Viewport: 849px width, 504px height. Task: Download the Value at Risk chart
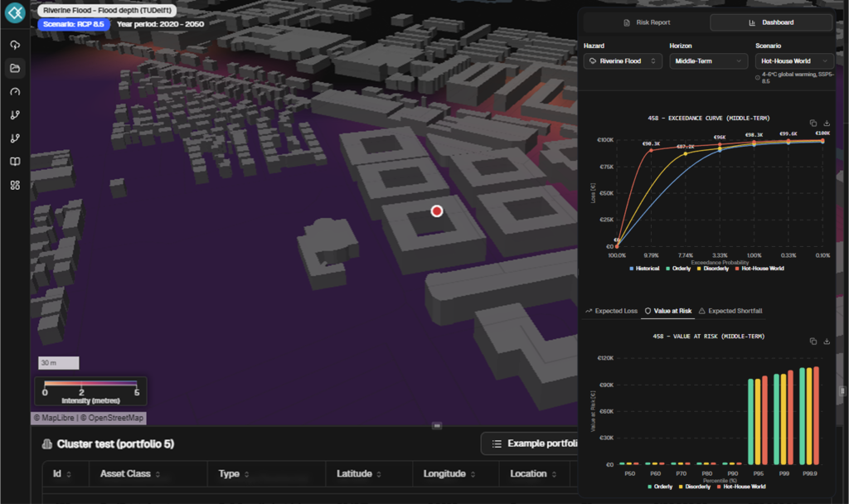(x=827, y=342)
